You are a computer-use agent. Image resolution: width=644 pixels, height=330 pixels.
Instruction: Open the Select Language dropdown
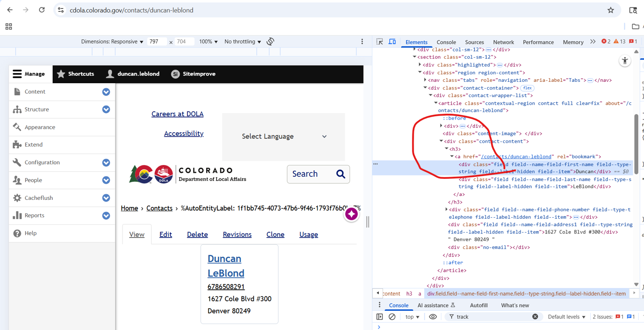point(284,136)
